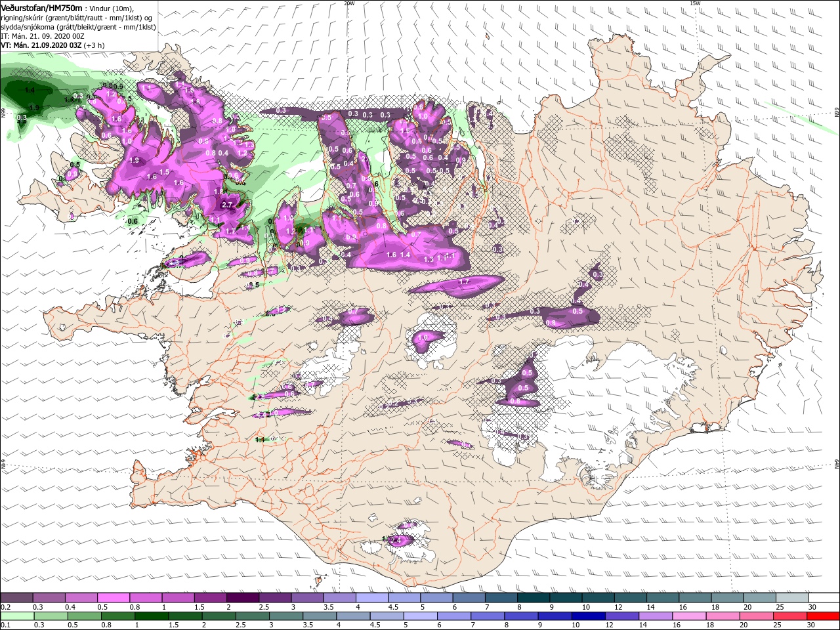Click the 1.5–2 purple swatch in top legend row

(x=210, y=598)
